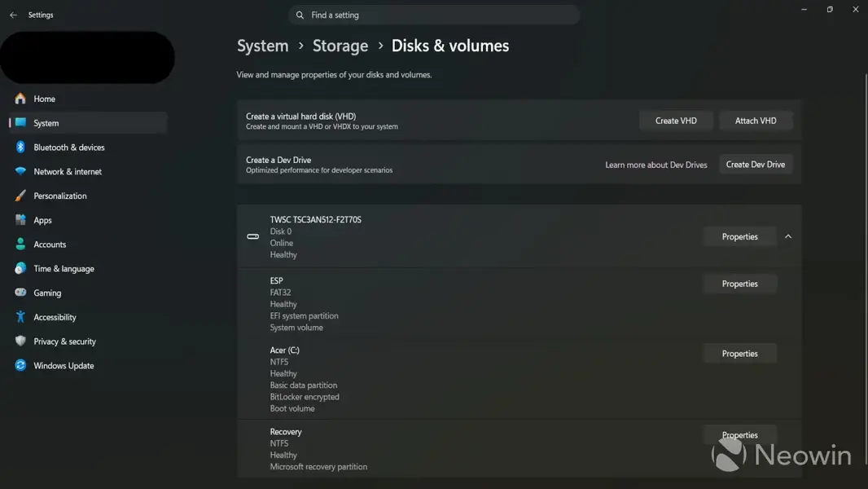The image size is (868, 489).
Task: Click the BitLocker encrypted text
Action: tap(305, 397)
